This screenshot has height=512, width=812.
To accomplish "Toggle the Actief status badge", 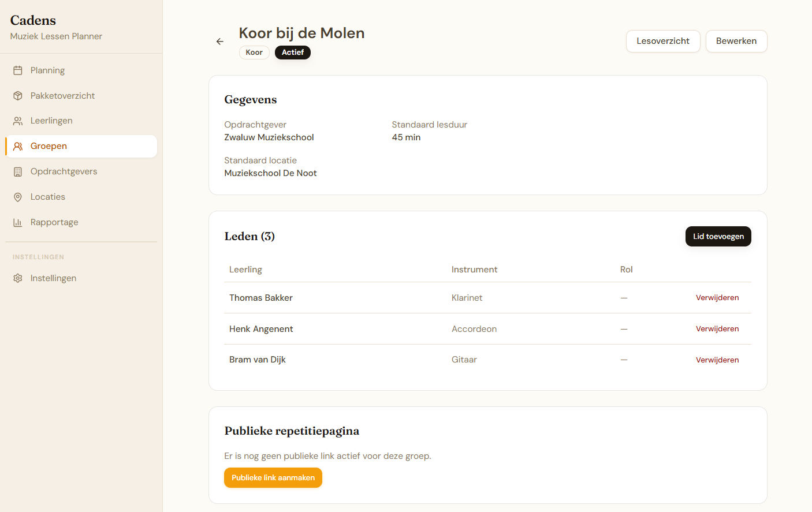I will 293,52.
